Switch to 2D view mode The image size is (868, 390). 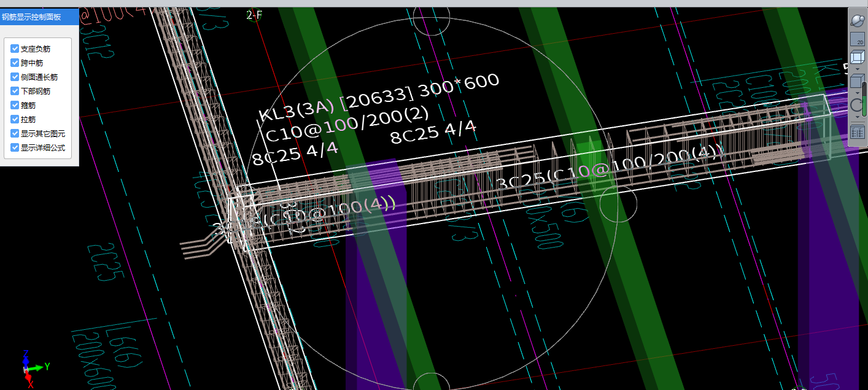tap(857, 39)
